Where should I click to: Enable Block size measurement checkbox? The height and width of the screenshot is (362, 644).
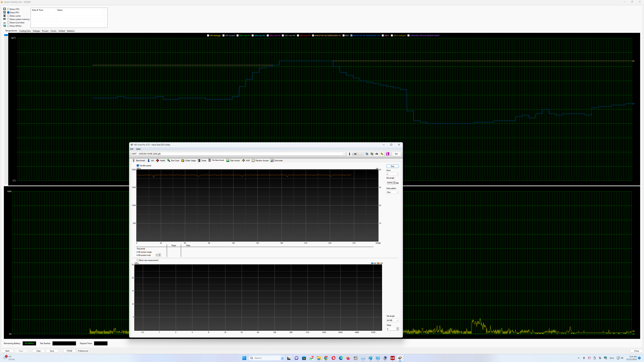pyautogui.click(x=138, y=260)
